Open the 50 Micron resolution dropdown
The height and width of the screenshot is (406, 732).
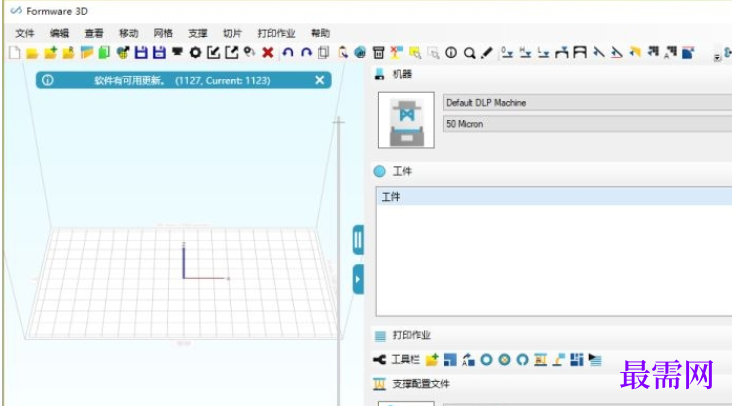[587, 124]
